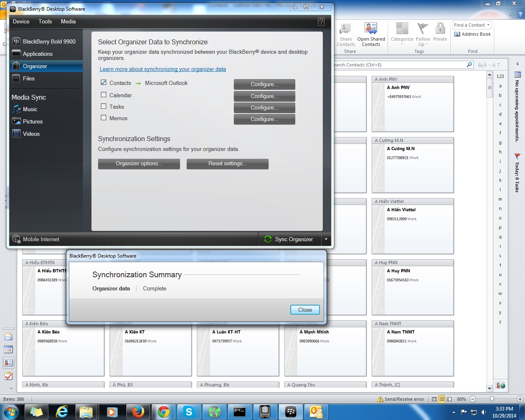
Task: Select Applications in BlackBerry sidebar
Action: click(x=32, y=54)
